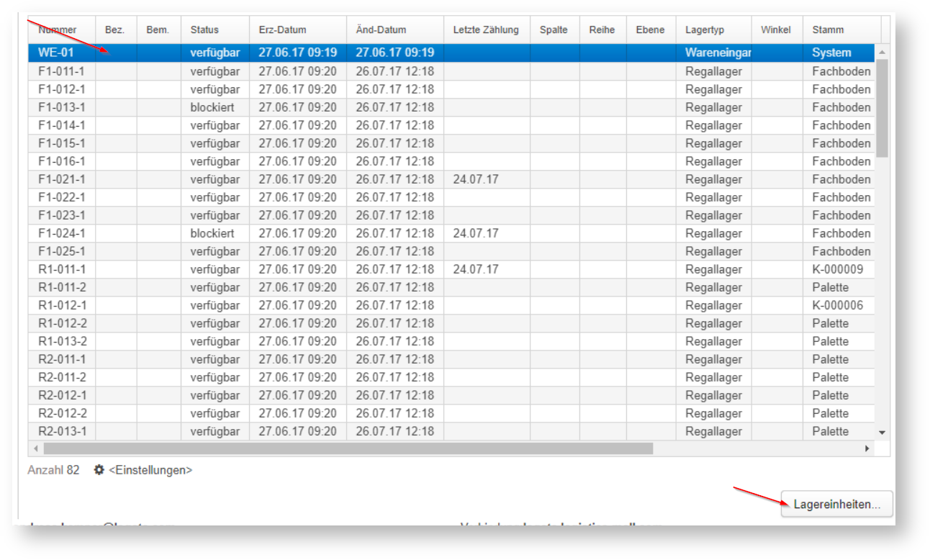Select row R1-012-2
The image size is (930, 560).
click(x=451, y=323)
